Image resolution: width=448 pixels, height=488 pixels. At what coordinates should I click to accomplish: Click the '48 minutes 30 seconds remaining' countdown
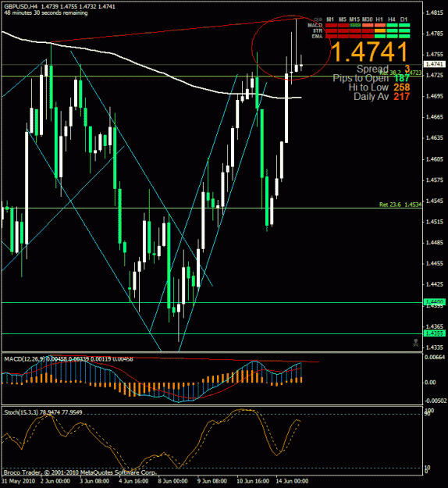click(x=46, y=13)
